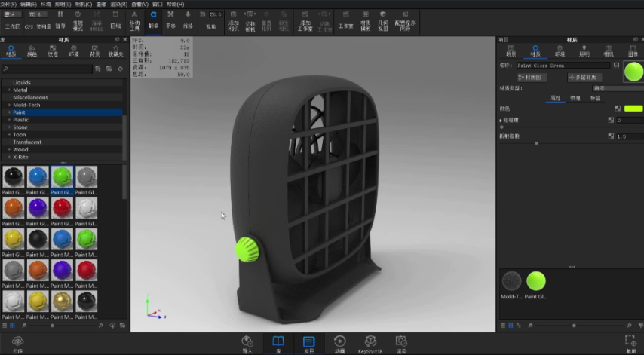
Task: Click texture icon next to roughness value
Action: pyautogui.click(x=611, y=120)
